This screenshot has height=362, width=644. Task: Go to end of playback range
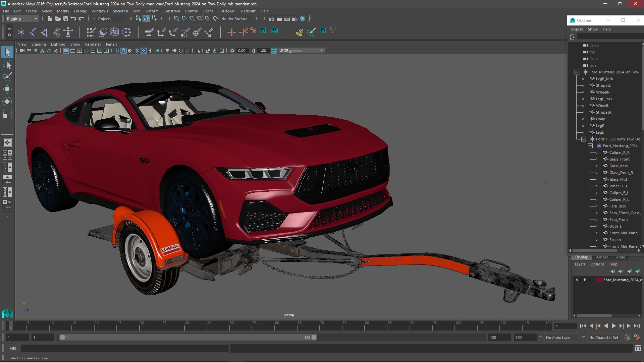click(637, 326)
